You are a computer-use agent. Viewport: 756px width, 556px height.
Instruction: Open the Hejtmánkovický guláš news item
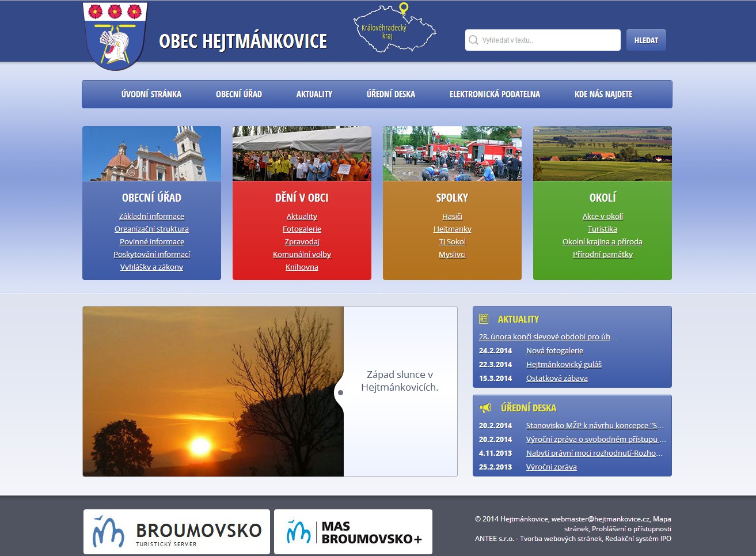[564, 365]
